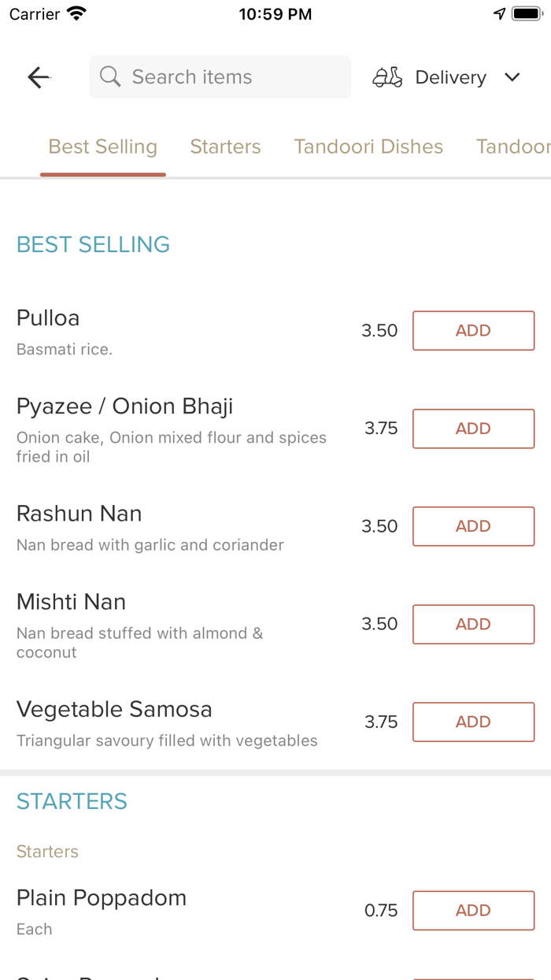The height and width of the screenshot is (980, 551).
Task: Focus the Search items field
Action: [220, 77]
